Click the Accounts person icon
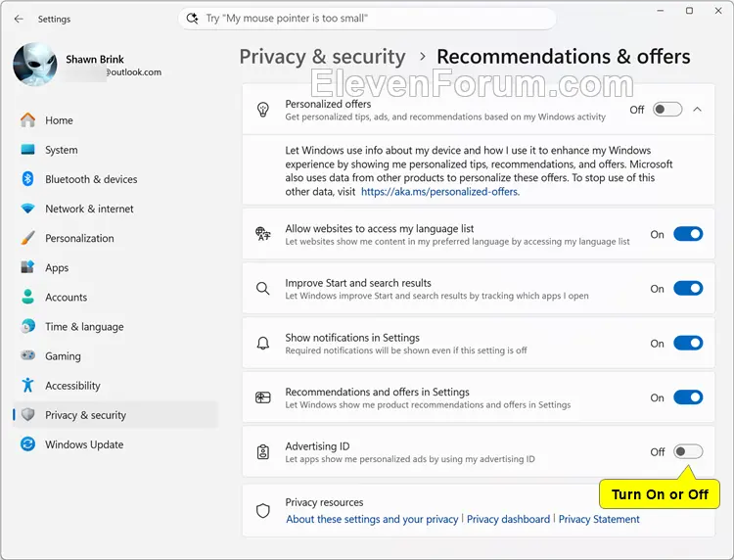Viewport: 734px width, 560px height. pyautogui.click(x=28, y=297)
